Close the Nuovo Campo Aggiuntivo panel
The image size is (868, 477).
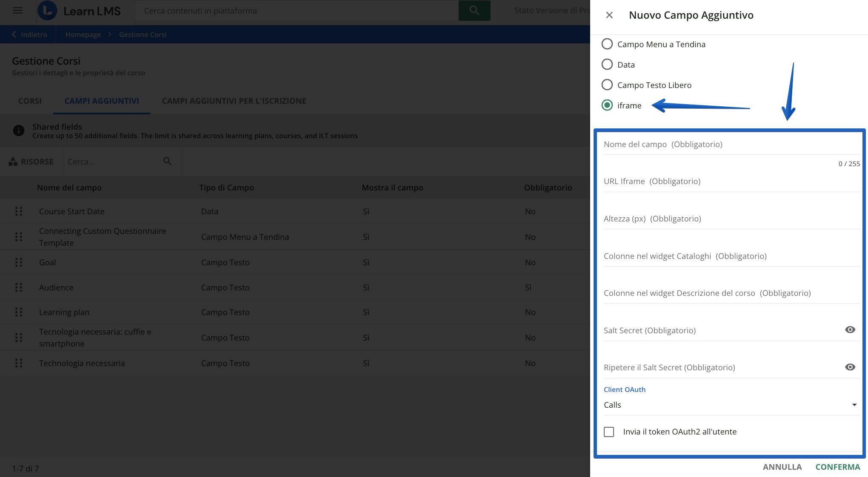(609, 15)
